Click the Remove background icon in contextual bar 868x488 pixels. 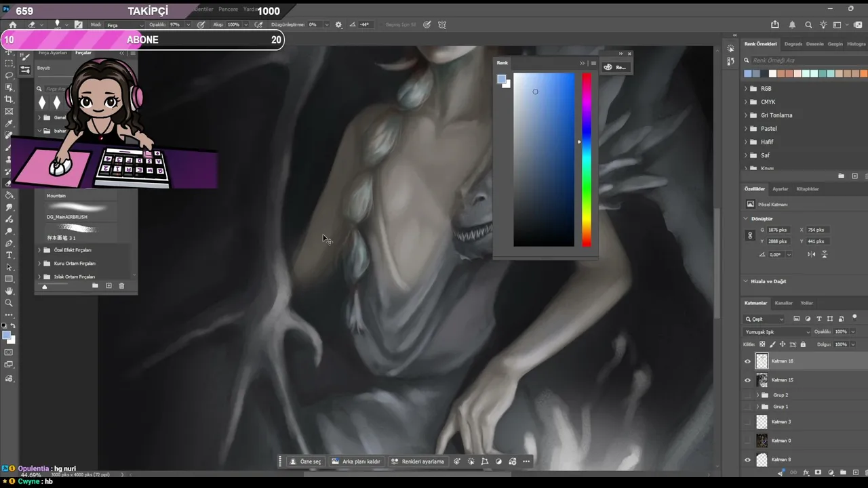pos(335,462)
